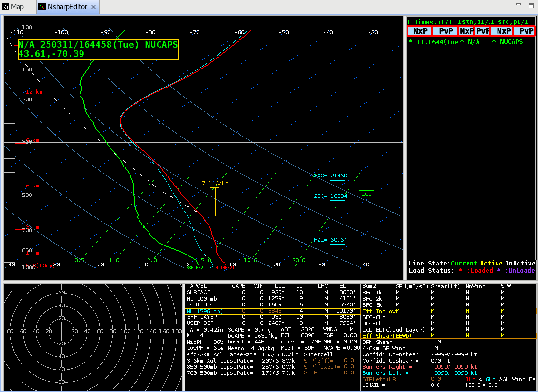Select the USER DEF parcel row

272,323
